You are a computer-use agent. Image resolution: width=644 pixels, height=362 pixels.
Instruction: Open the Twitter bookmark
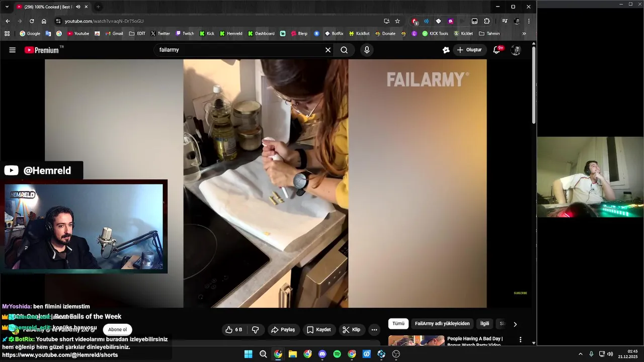(160, 34)
